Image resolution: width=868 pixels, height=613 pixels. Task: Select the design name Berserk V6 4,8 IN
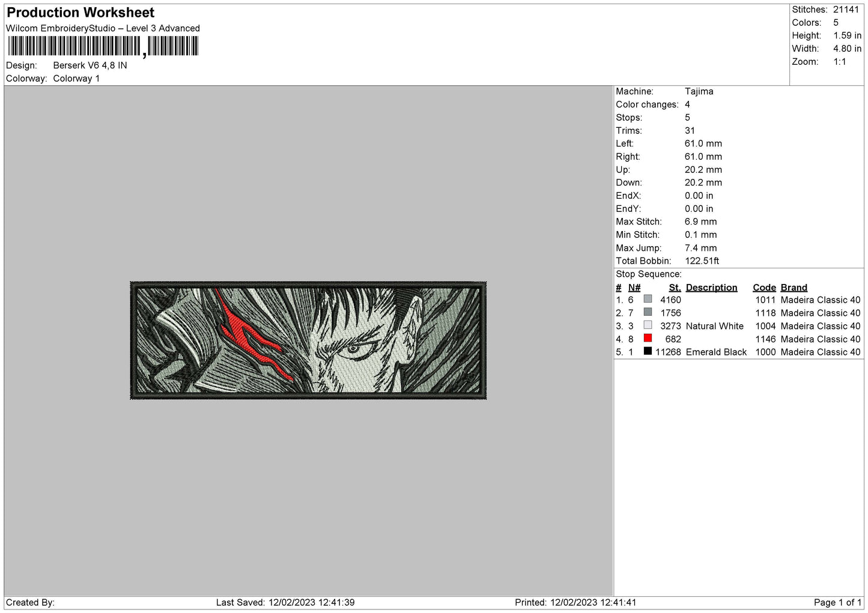[90, 65]
